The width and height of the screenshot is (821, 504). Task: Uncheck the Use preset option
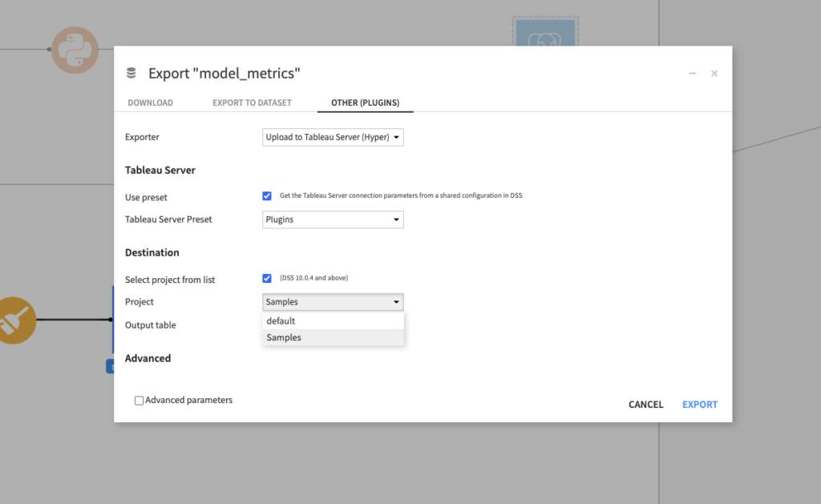(x=267, y=196)
